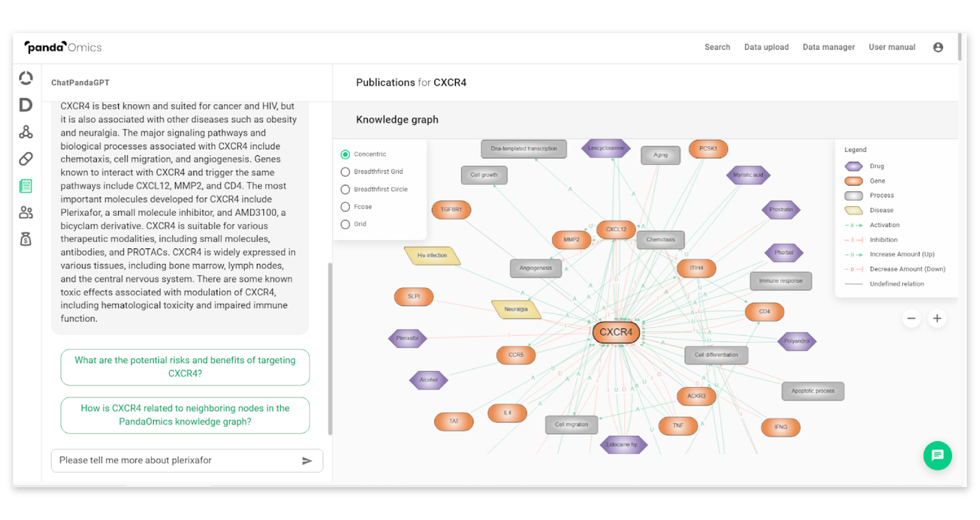This screenshot has width=980, height=520.
Task: Select the Breadthfirst Grid layout option
Action: point(345,172)
